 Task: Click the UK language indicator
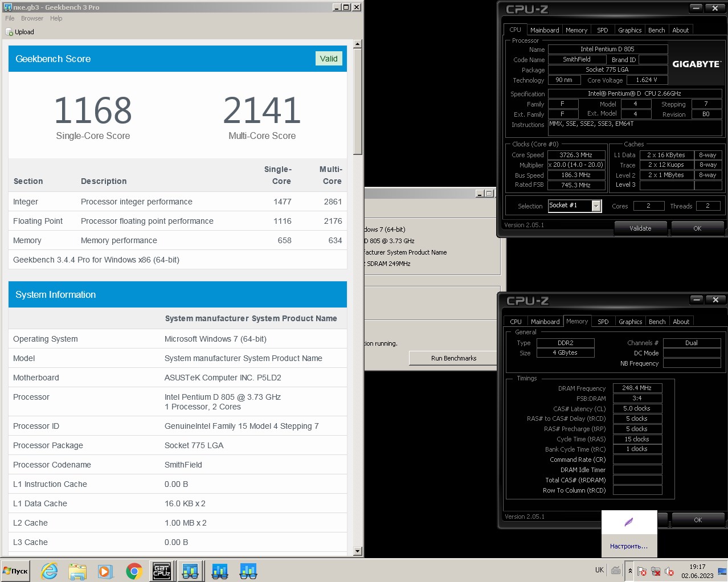coord(599,569)
